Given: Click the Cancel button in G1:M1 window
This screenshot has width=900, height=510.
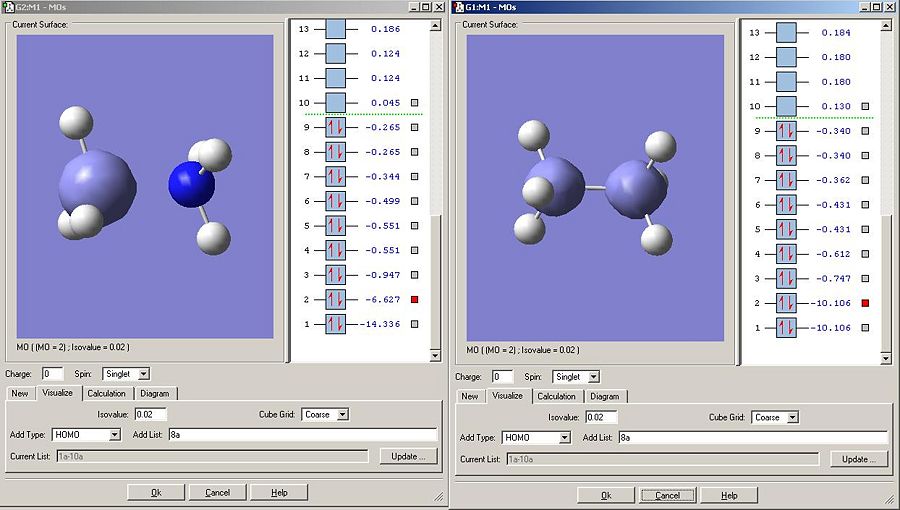Looking at the screenshot, I should point(667,495).
